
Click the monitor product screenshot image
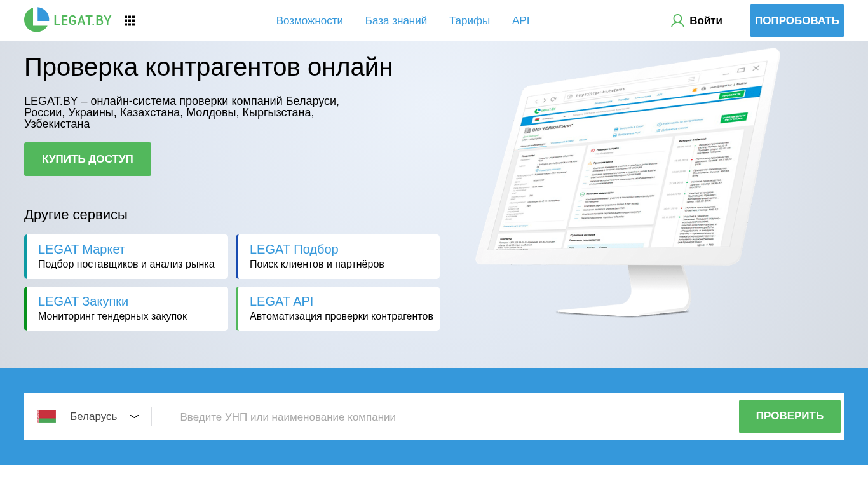click(x=628, y=181)
